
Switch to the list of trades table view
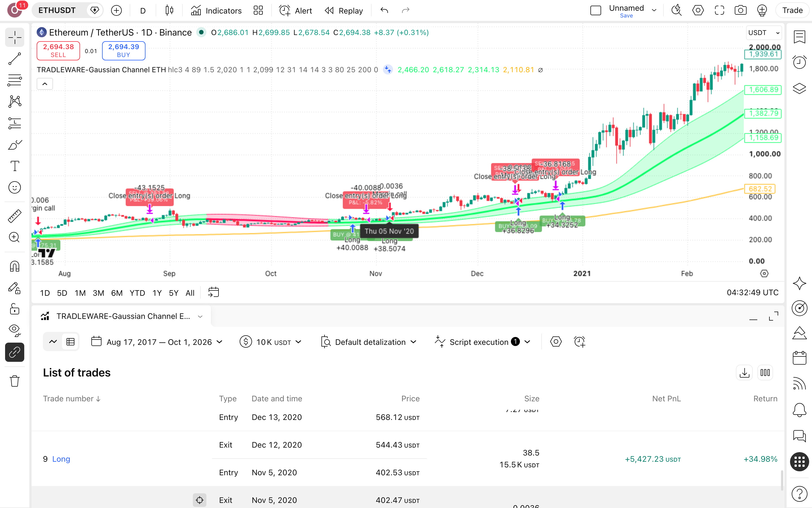click(x=70, y=342)
